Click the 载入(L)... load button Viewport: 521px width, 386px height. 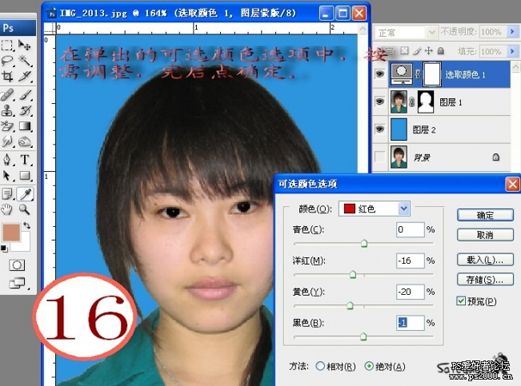coord(485,260)
